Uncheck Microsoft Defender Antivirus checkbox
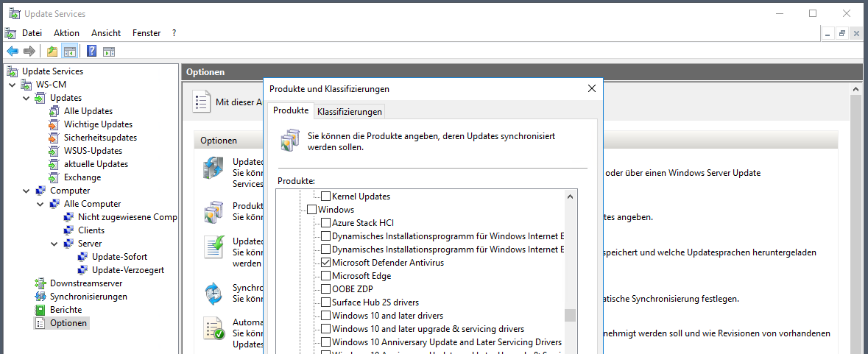This screenshot has width=868, height=354. pos(325,263)
